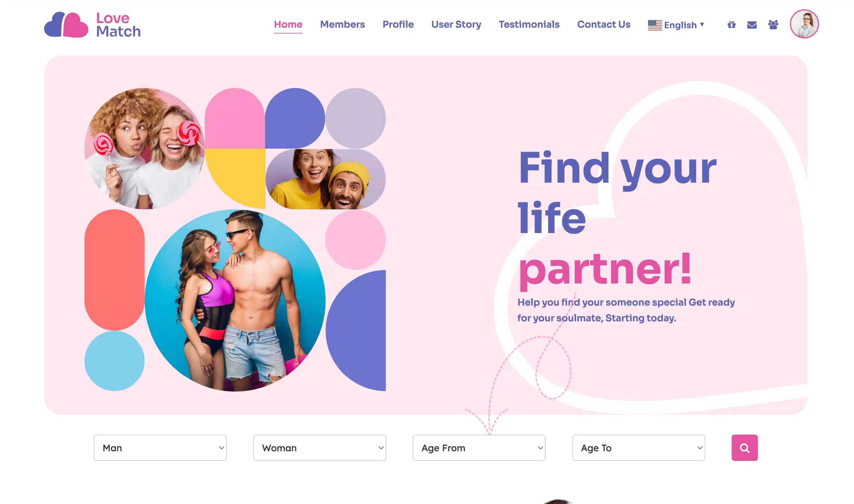Screen dimensions: 854x504
Task: Navigate to Profile in the menu
Action: 398,24
